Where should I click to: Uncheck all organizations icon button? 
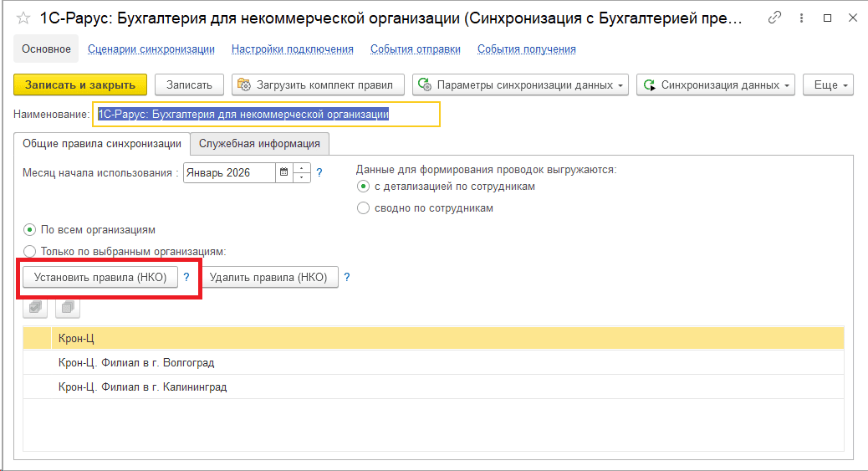68,307
